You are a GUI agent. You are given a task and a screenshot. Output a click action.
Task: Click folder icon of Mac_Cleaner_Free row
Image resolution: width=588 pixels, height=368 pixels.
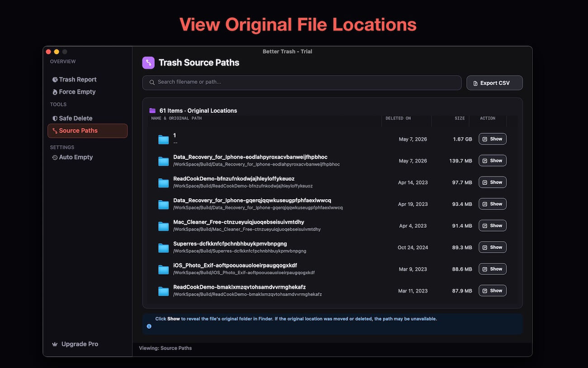163,226
